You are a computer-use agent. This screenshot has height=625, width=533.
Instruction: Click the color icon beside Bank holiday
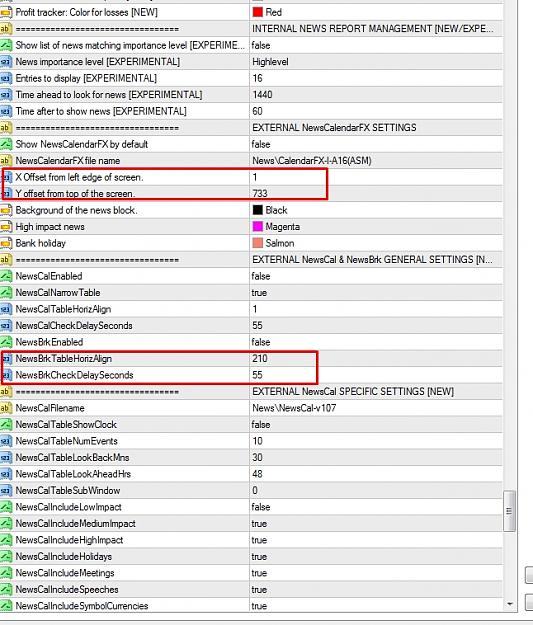[x=6, y=243]
